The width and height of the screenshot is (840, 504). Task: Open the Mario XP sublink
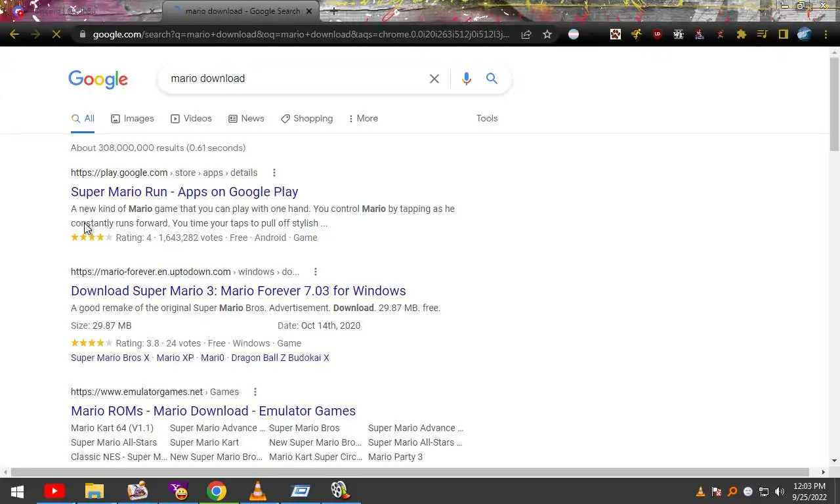click(x=175, y=358)
